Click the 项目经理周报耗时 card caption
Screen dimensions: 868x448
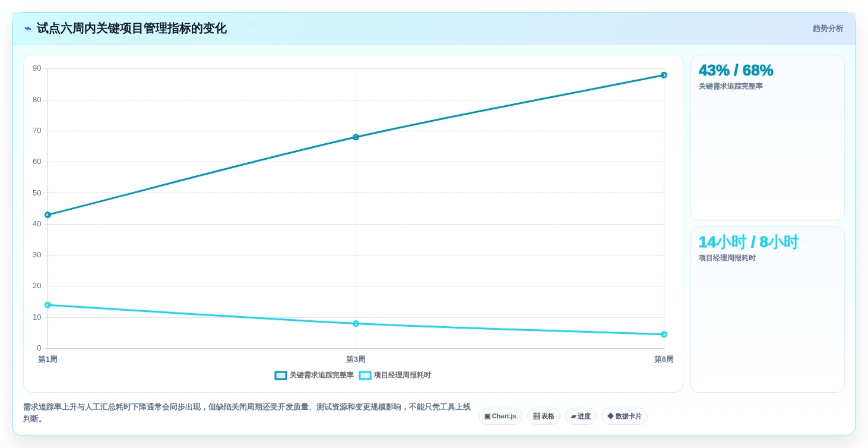coord(727,258)
